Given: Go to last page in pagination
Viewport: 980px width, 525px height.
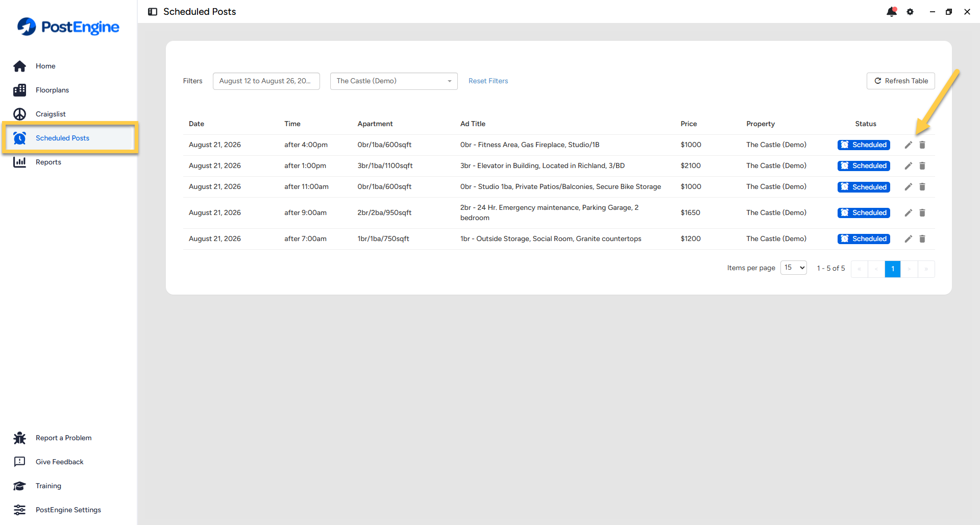Looking at the screenshot, I should (926, 269).
